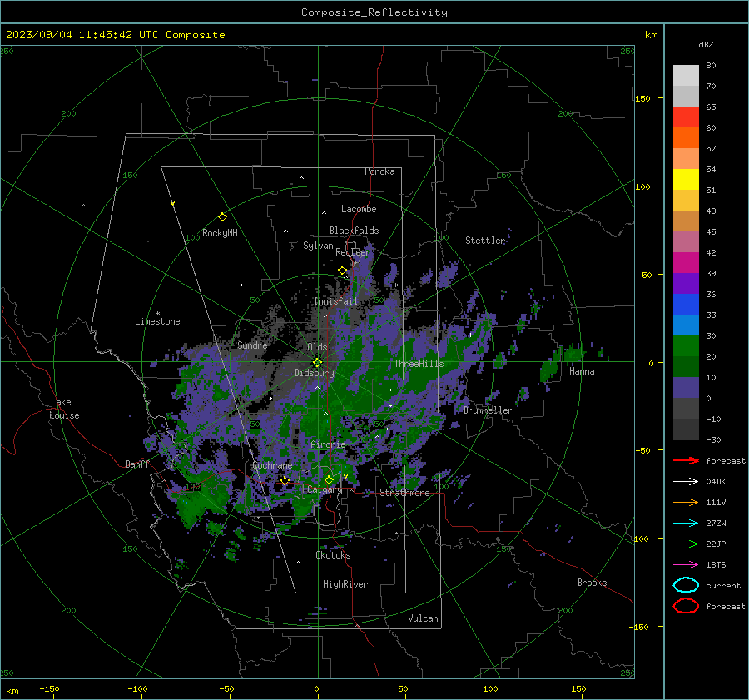Click the ThreeHills map label

419,364
